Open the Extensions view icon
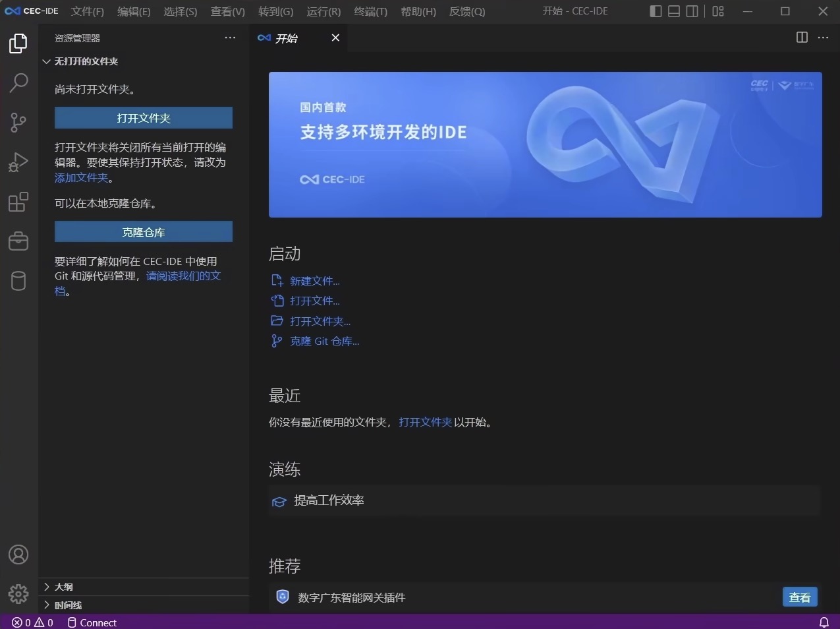This screenshot has width=840, height=629. [x=18, y=202]
